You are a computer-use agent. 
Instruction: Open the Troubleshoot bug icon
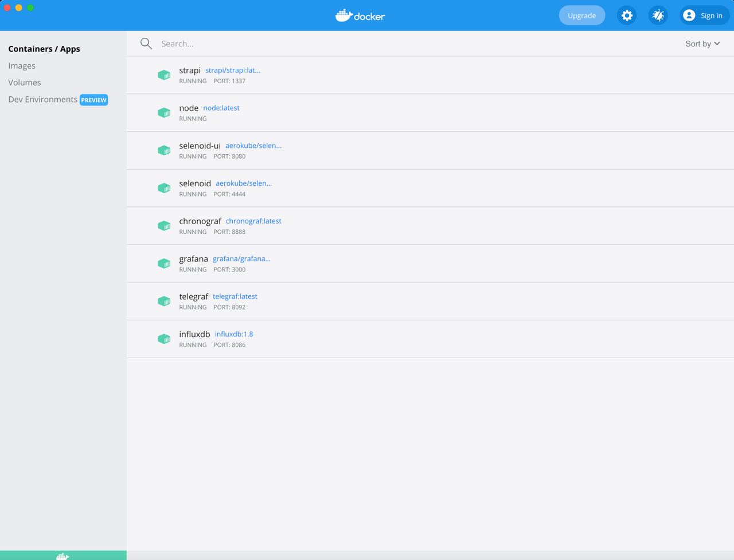(658, 15)
